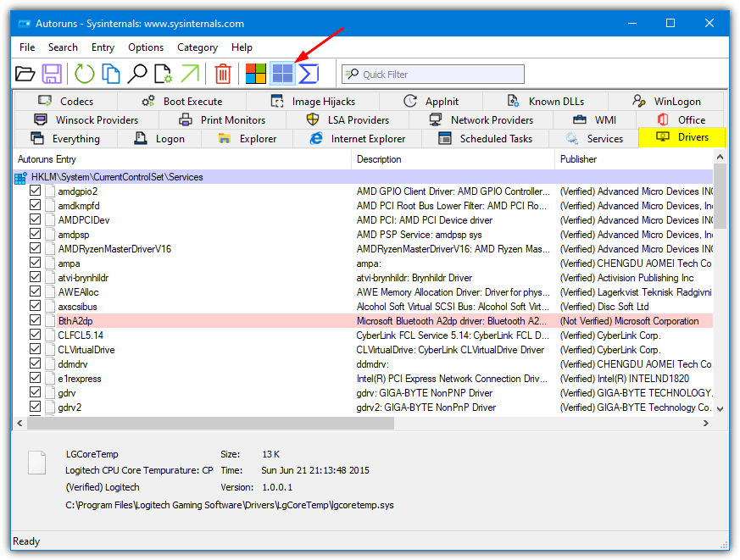Click the sigma VirusTotal toolbar icon

(x=309, y=74)
